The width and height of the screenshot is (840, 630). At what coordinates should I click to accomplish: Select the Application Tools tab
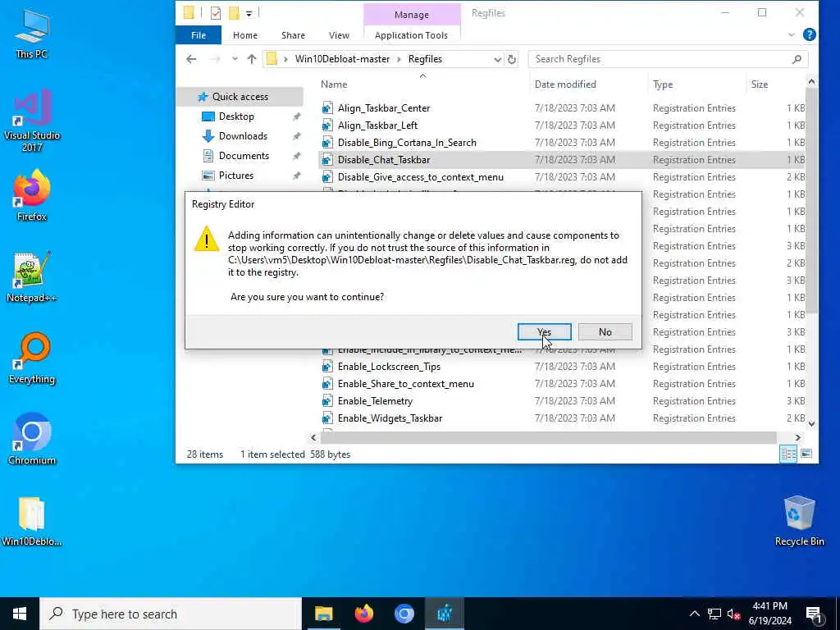pos(411,35)
